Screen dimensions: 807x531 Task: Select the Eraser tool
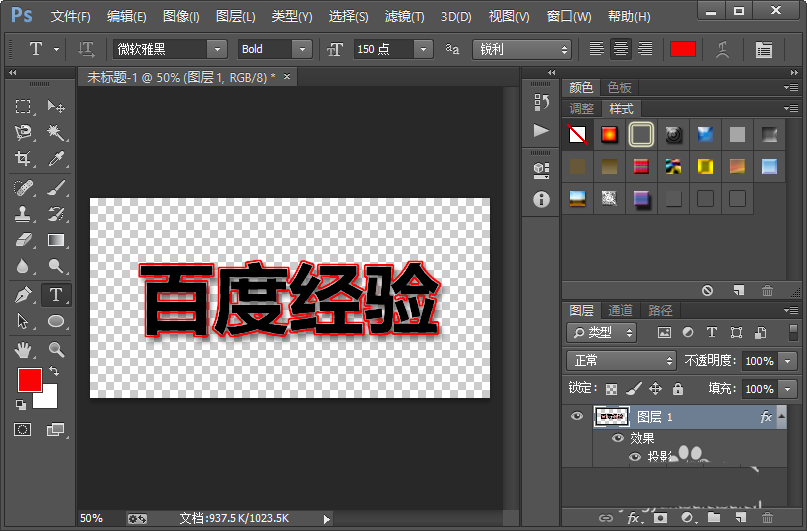[23, 240]
